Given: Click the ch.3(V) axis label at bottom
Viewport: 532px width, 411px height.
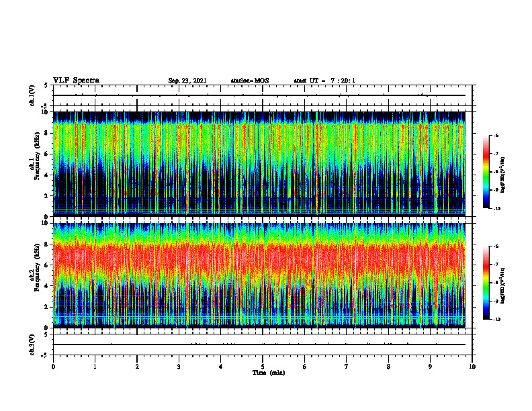Looking at the screenshot, I should click(x=32, y=345).
